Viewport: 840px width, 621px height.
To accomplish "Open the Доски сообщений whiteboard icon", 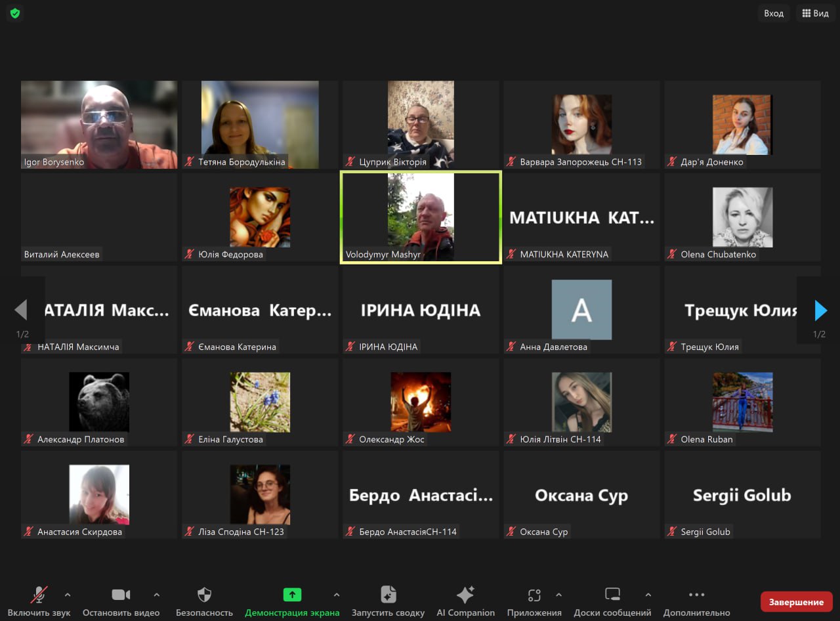I will coord(612,595).
